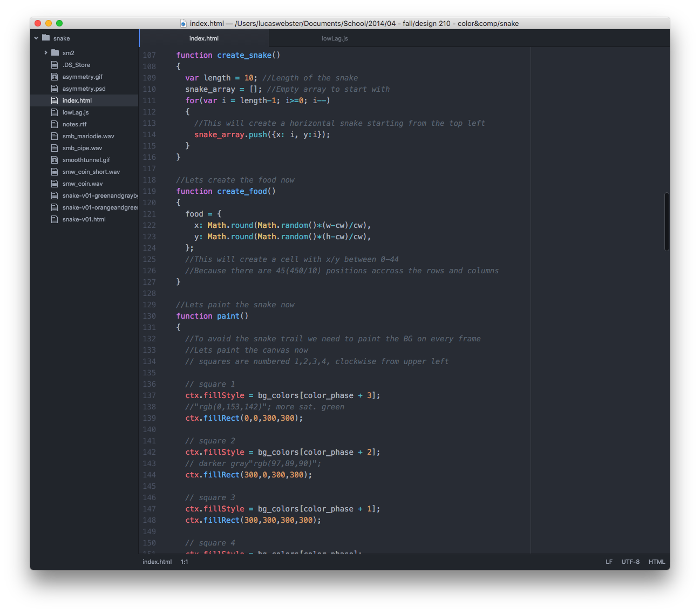Click the snake-v01.html file icon

pyautogui.click(x=55, y=219)
